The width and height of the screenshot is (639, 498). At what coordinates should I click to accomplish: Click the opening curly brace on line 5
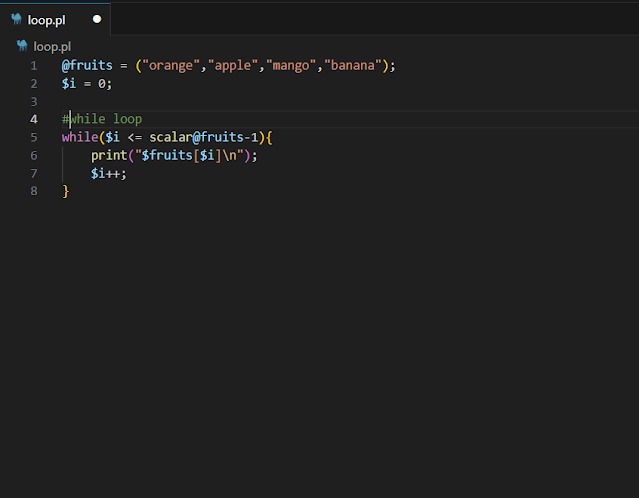point(269,137)
